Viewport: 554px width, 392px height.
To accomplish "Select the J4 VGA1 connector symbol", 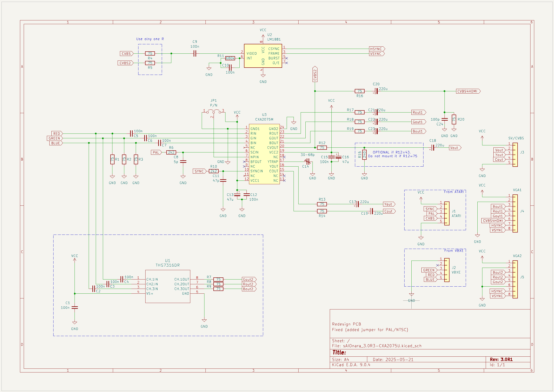I will (515, 213).
